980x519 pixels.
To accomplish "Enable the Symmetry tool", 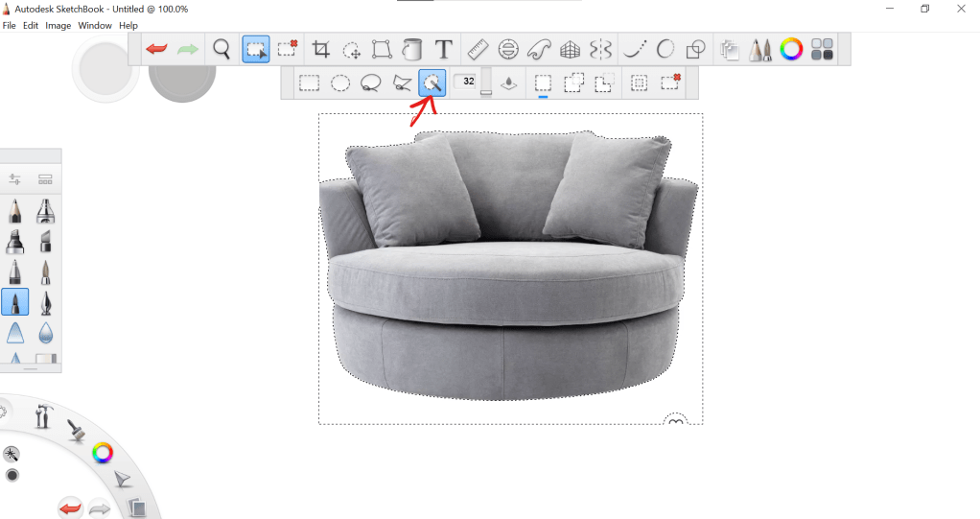I will (601, 49).
